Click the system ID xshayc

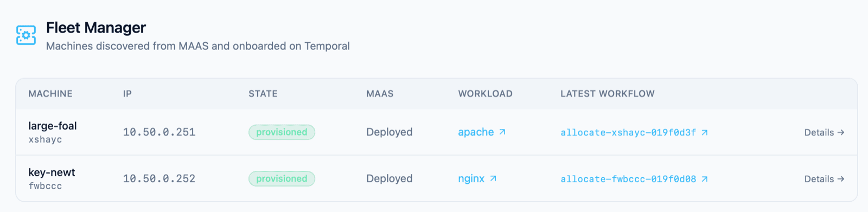coord(45,139)
